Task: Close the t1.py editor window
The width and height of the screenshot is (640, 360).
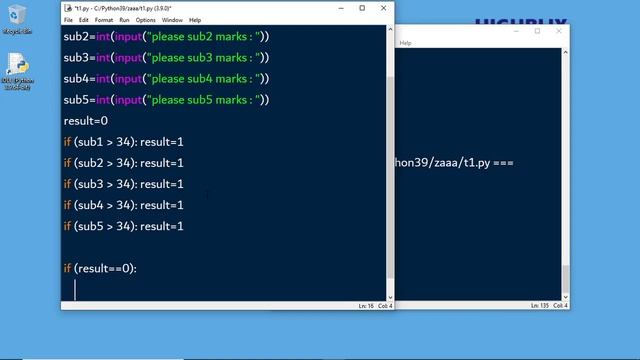Action: click(383, 8)
